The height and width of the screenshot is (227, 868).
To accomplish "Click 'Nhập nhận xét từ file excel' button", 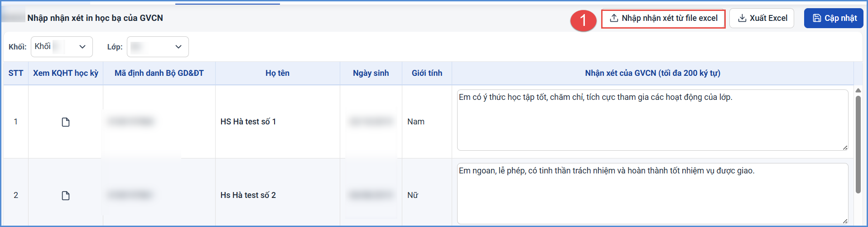I will coord(663,19).
